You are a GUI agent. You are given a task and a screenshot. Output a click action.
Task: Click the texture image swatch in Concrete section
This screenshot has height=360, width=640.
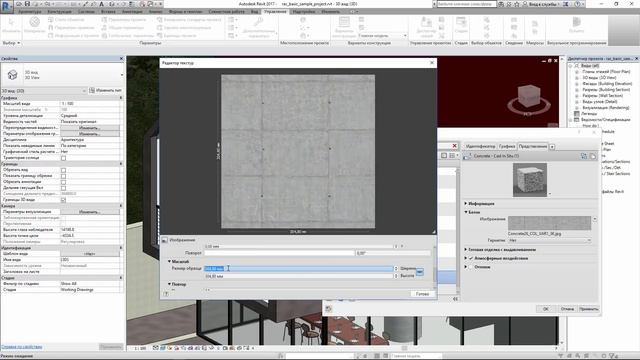549,223
